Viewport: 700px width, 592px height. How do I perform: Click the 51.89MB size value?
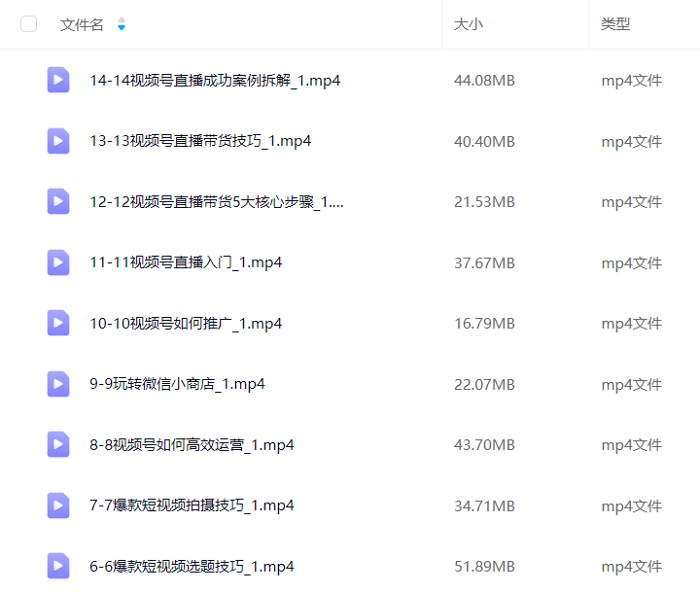click(x=484, y=566)
